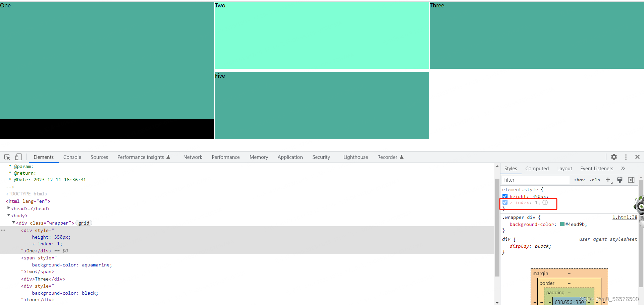Image resolution: width=644 pixels, height=305 pixels.
Task: Expand the head element node
Action: pos(8,208)
